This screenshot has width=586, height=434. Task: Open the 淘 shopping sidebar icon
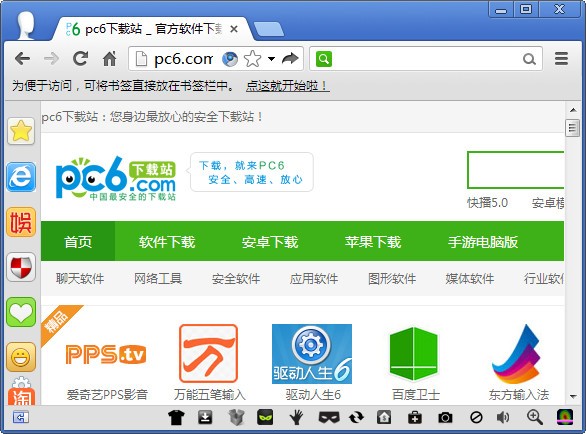tap(21, 396)
